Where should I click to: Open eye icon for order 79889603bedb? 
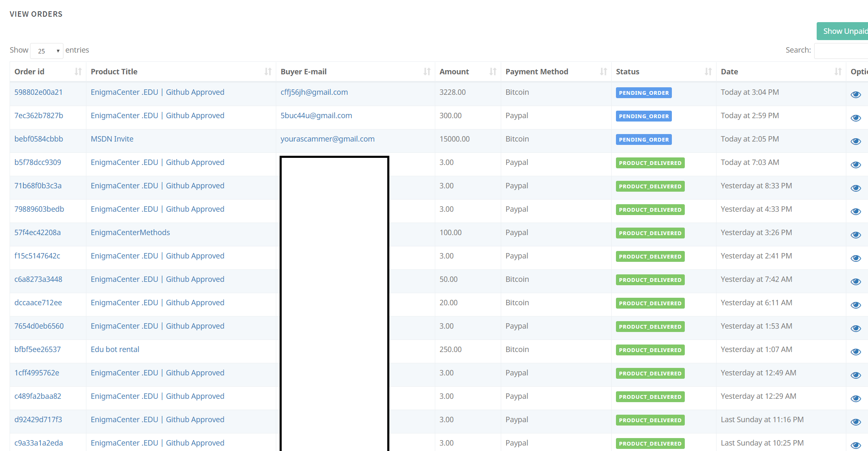pyautogui.click(x=855, y=212)
